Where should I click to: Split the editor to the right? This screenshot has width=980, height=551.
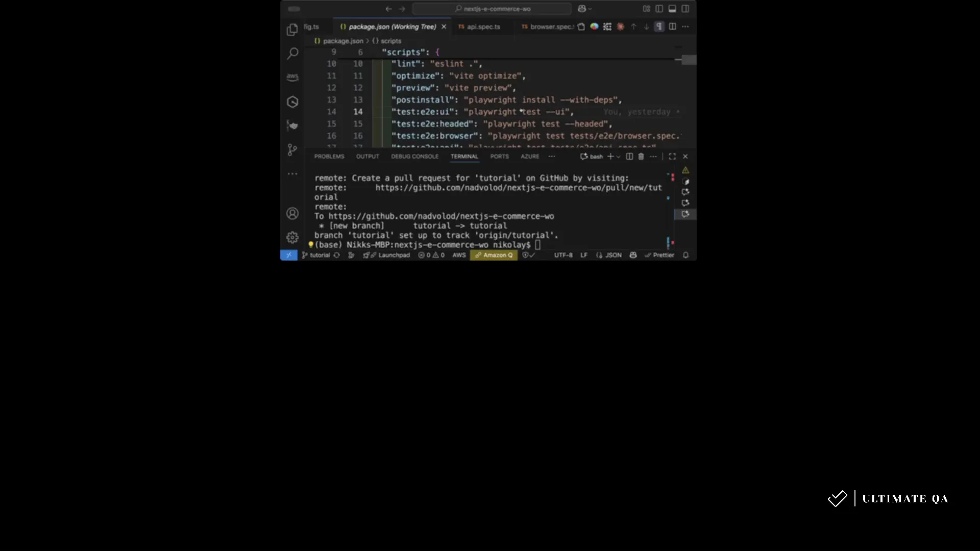(x=673, y=27)
